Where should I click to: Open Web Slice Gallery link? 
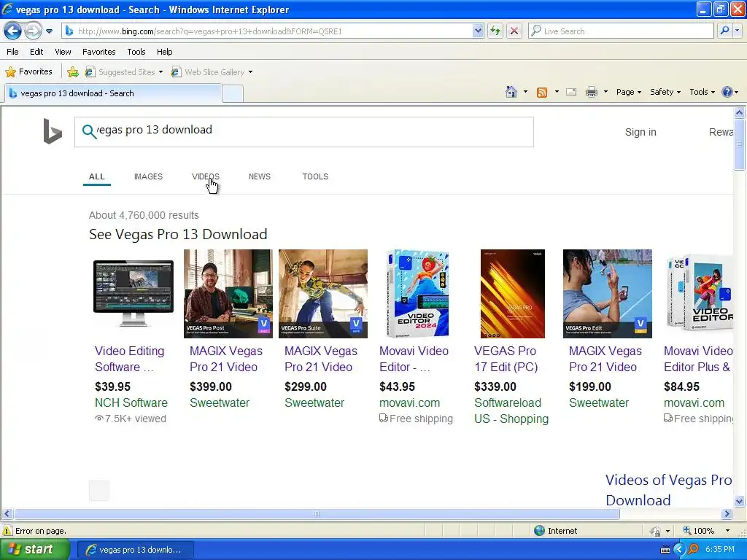pyautogui.click(x=209, y=72)
